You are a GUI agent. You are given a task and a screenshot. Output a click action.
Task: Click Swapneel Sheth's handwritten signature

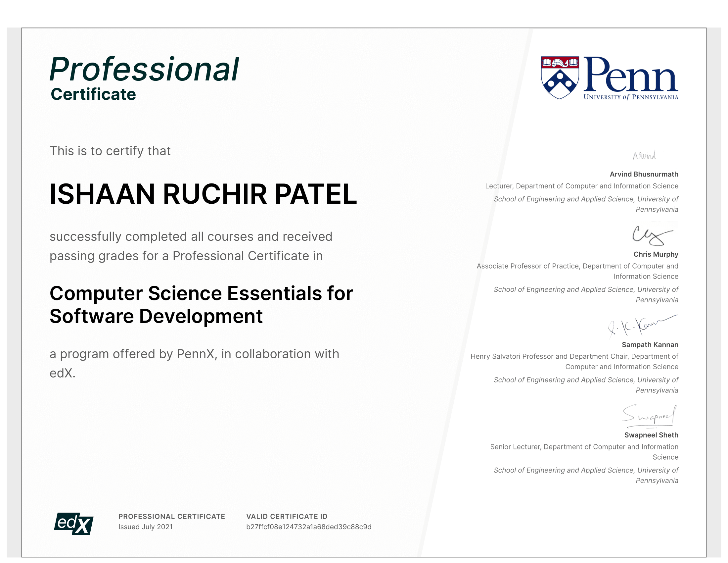(650, 416)
